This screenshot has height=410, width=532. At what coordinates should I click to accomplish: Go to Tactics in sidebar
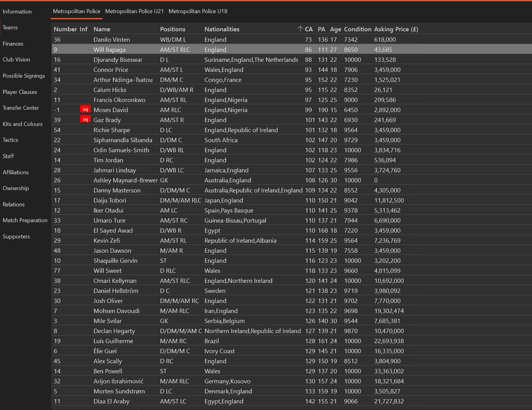tap(10, 140)
